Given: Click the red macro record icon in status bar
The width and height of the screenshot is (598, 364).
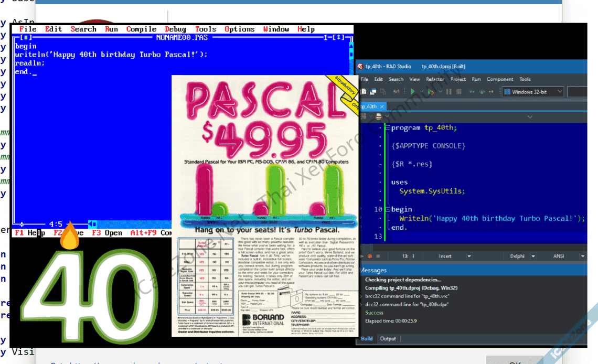Looking at the screenshot, I should 369,256.
